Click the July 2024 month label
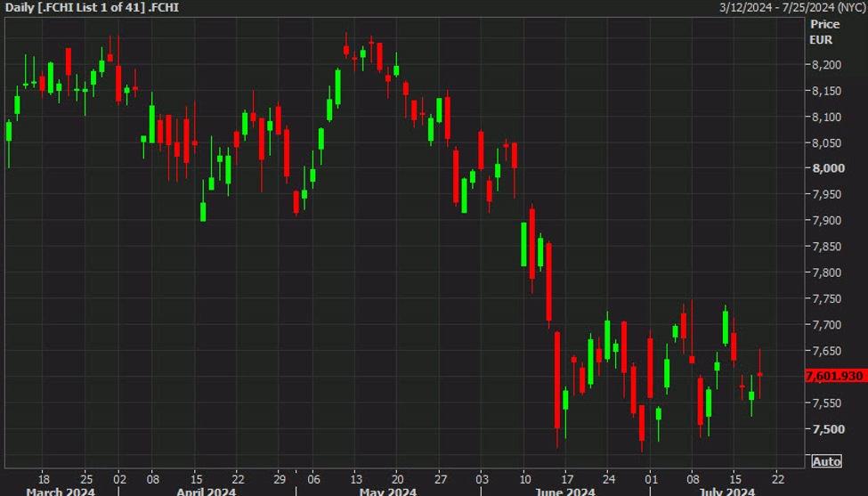This screenshot has height=496, width=868. (726, 492)
